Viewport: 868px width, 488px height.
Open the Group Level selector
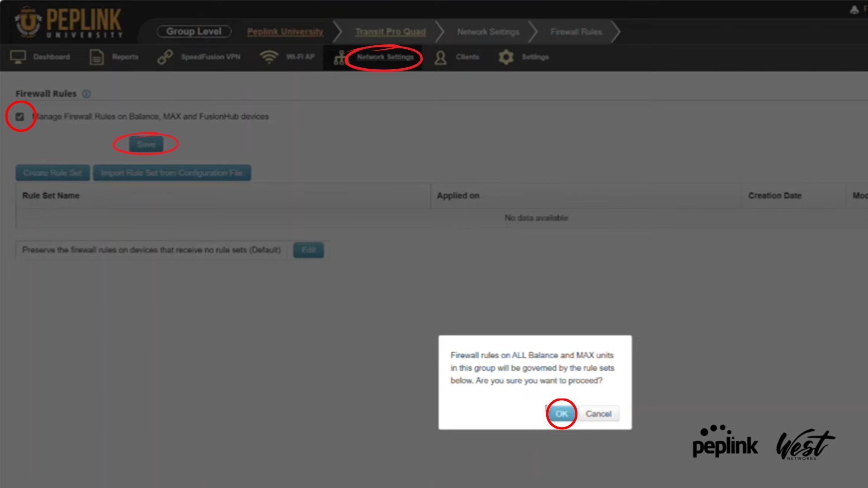pos(194,32)
